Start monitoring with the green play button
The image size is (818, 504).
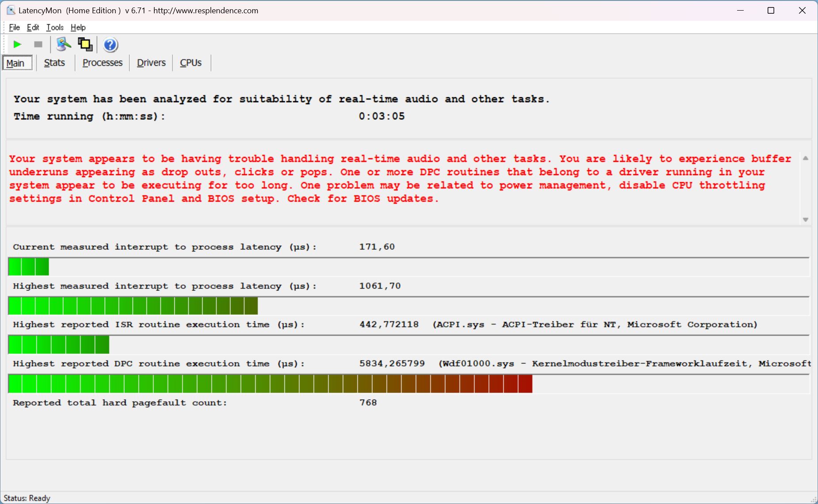coord(17,44)
